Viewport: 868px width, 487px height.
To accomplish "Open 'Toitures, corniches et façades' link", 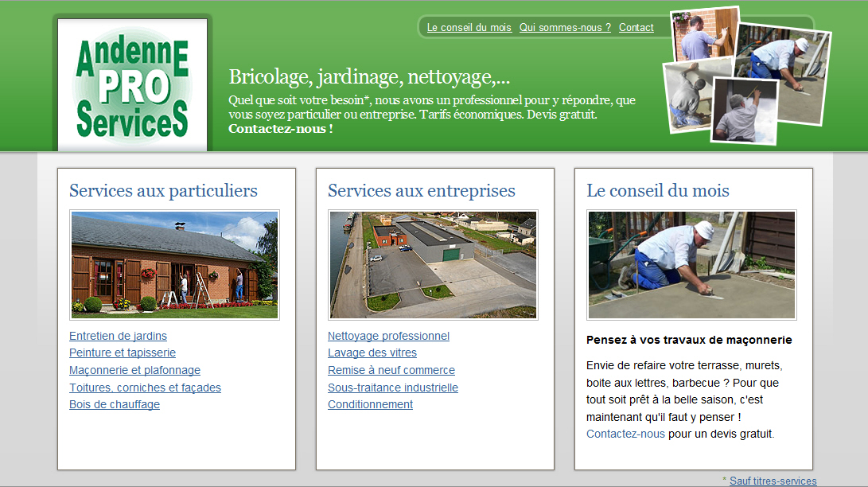I will [x=145, y=388].
